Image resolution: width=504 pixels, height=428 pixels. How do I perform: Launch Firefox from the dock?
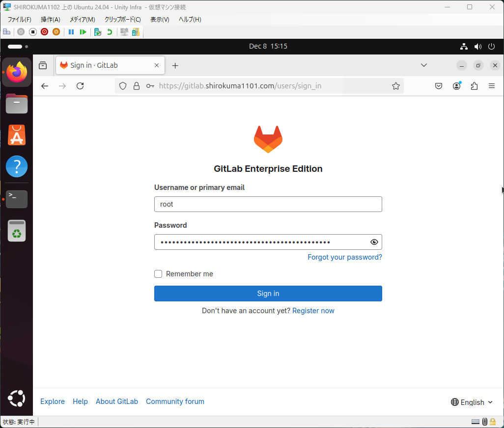point(17,72)
